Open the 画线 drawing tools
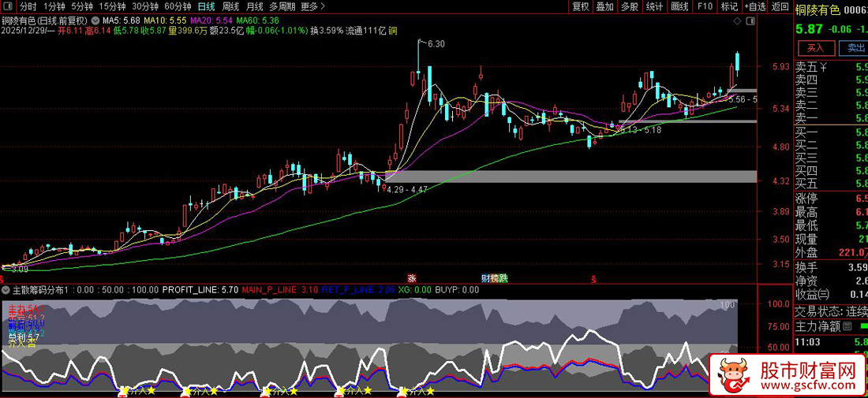Viewport: 868px width, 398px height. [x=678, y=6]
